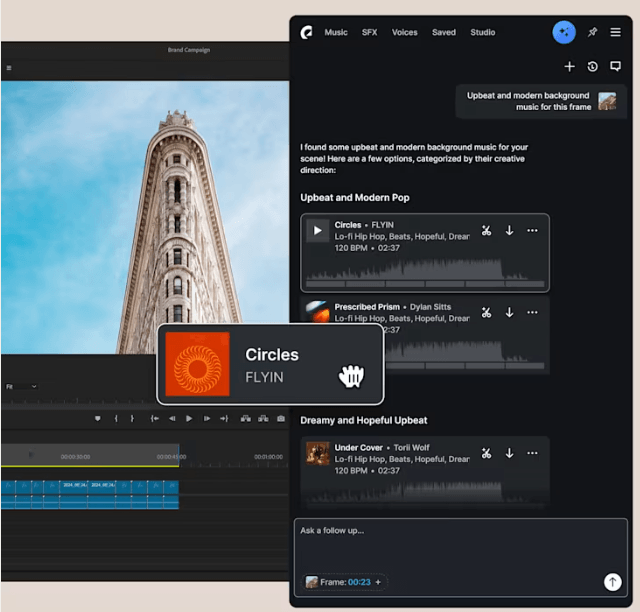Image resolution: width=640 pixels, height=612 pixels.
Task: Open more options for Prescribed Prism
Action: point(532,313)
